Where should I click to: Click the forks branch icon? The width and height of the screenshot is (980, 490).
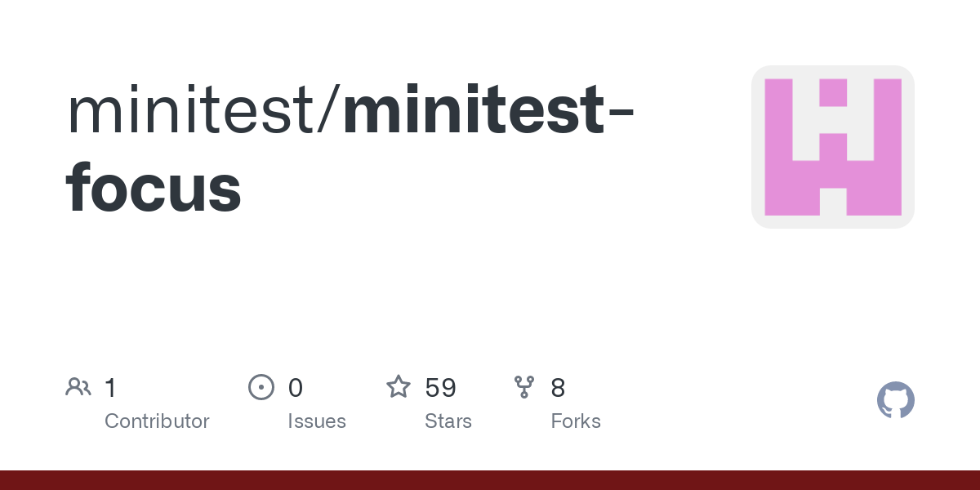tap(524, 387)
